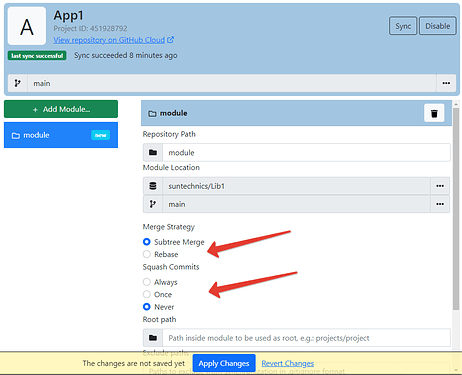Choose Never for Squash Commits

click(147, 307)
